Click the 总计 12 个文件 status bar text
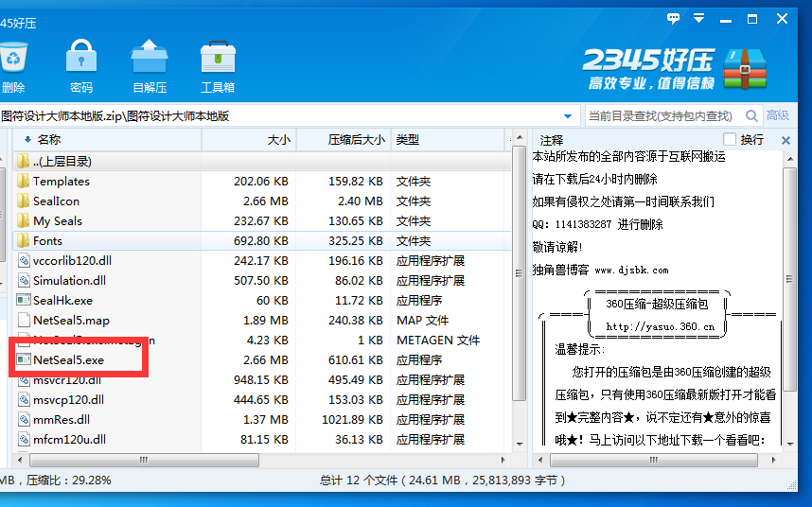Image resolution: width=812 pixels, height=507 pixels. click(x=361, y=481)
